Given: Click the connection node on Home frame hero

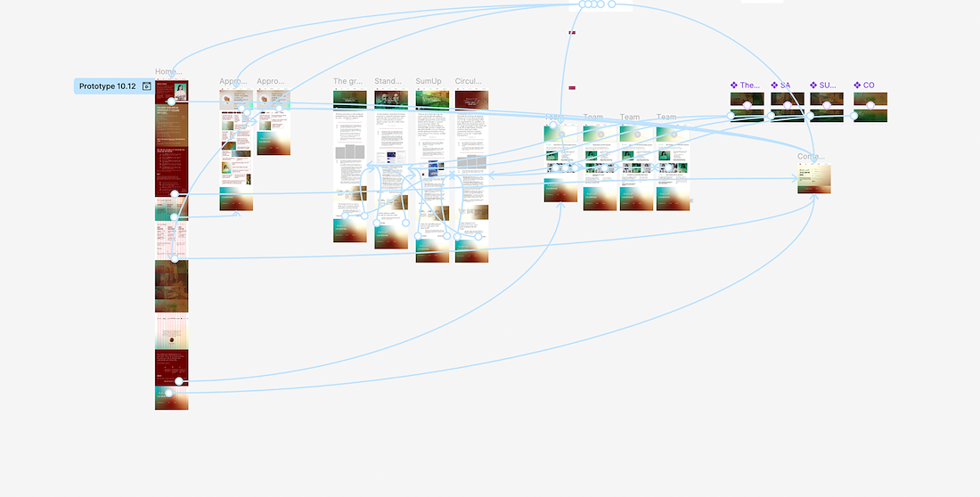Looking at the screenshot, I should pyautogui.click(x=171, y=102).
